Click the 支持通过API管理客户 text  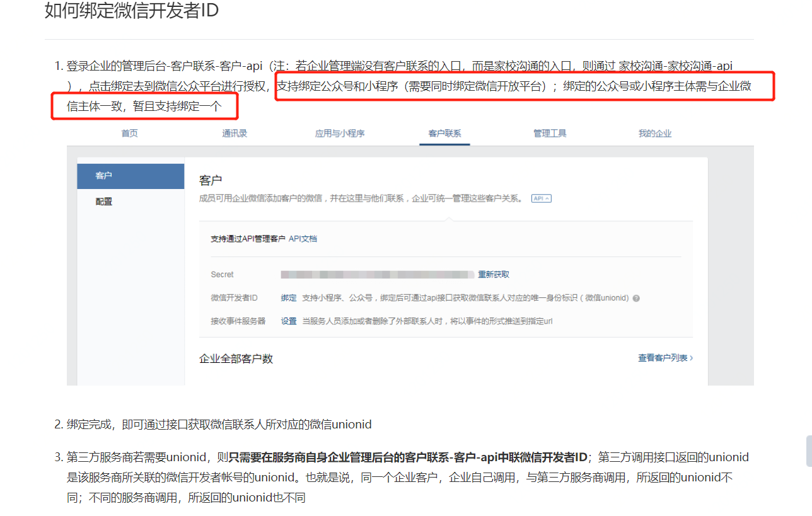tap(248, 239)
